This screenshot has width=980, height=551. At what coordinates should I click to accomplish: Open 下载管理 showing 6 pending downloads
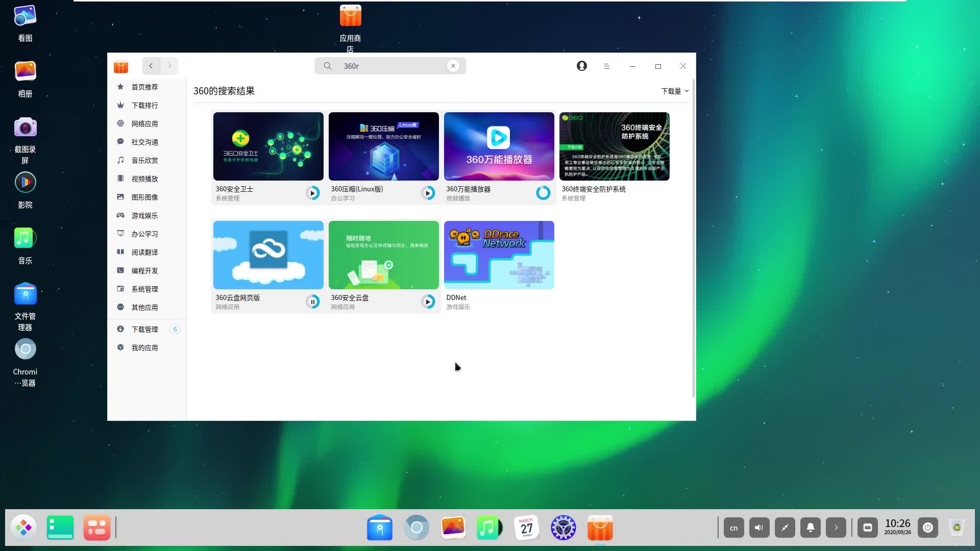click(144, 329)
